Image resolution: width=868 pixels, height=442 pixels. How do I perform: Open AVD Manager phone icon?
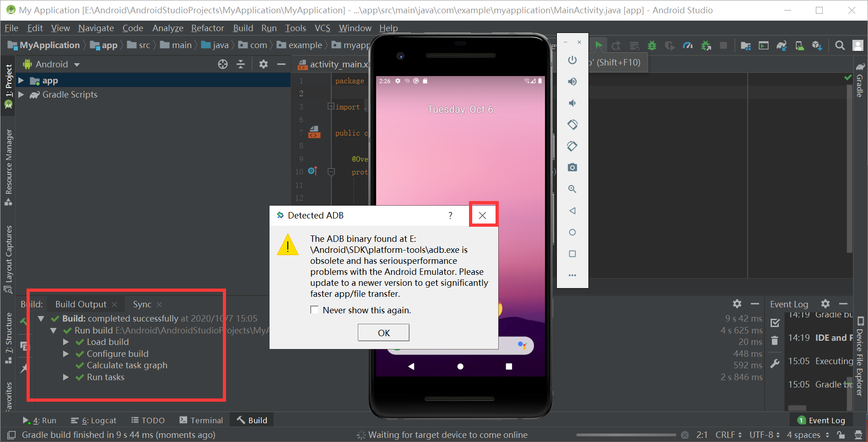point(799,45)
